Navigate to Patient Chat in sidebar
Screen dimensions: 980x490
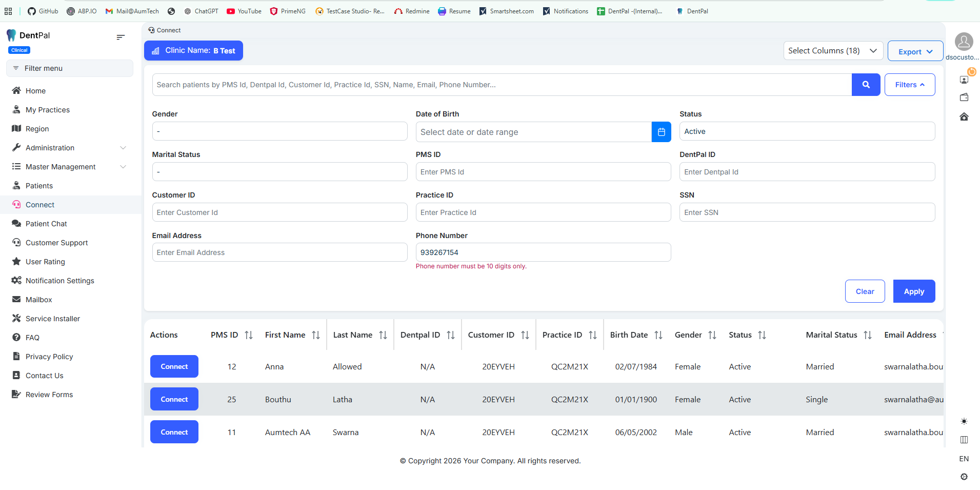click(x=46, y=224)
